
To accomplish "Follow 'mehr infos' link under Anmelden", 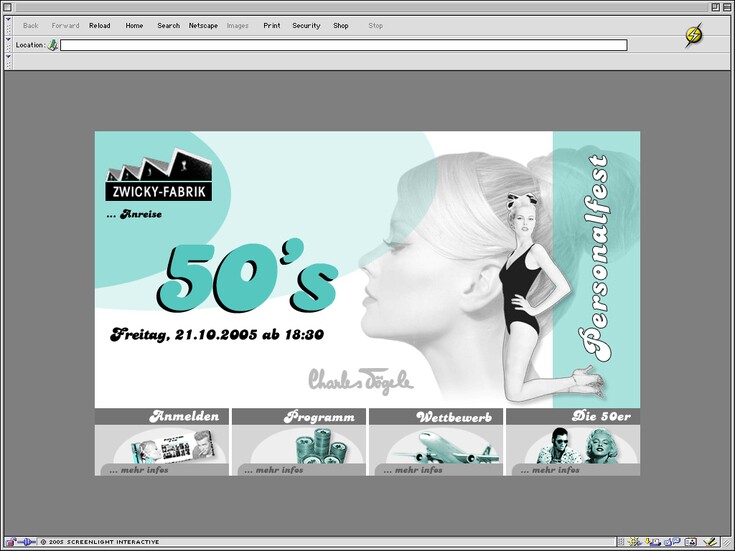I will [x=139, y=469].
